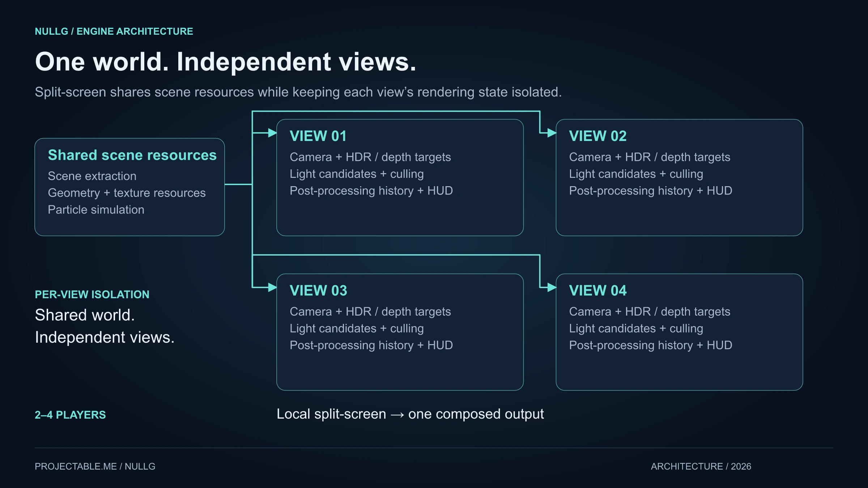The height and width of the screenshot is (488, 868).
Task: Select 'Post-processing history + HUD' in VIEW 02
Action: point(651,191)
